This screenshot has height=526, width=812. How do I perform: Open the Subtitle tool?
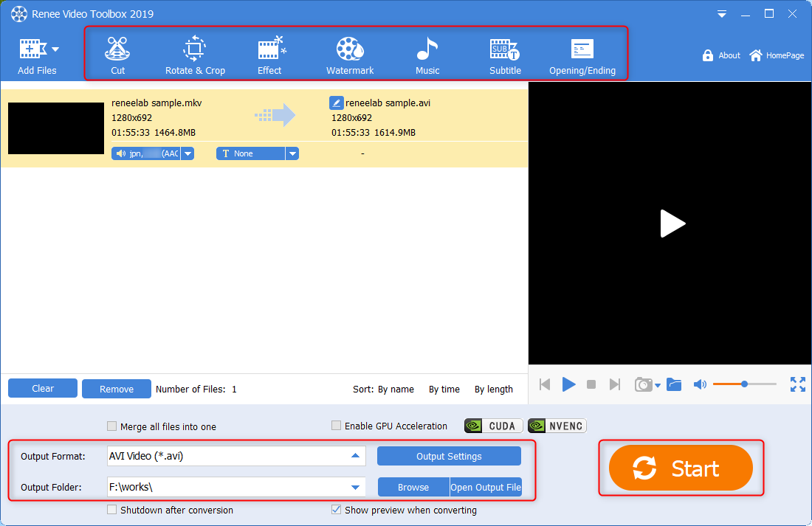(505, 53)
